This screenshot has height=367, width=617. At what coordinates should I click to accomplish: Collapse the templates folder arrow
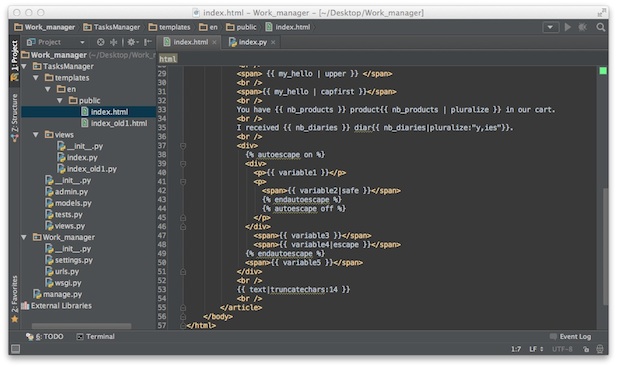(36, 78)
